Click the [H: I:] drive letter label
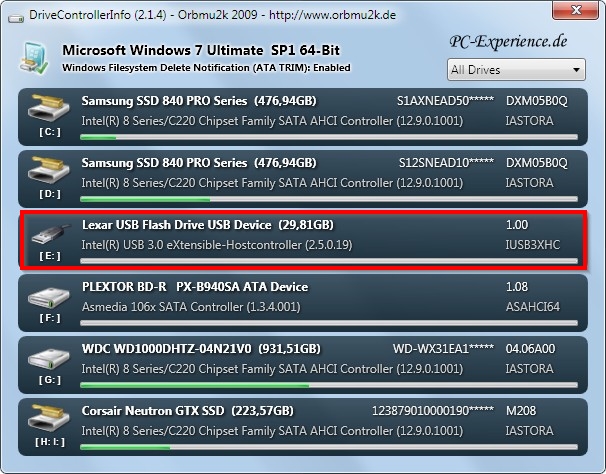 (x=50, y=442)
